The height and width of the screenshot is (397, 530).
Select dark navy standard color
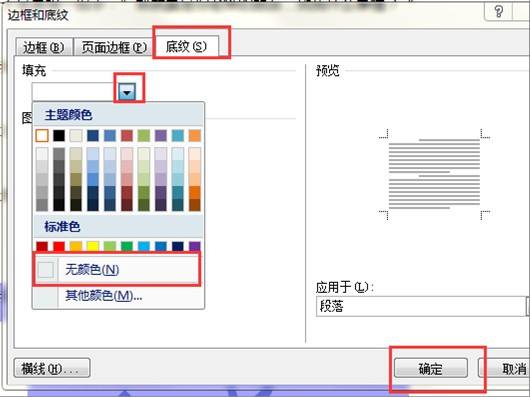(x=178, y=246)
